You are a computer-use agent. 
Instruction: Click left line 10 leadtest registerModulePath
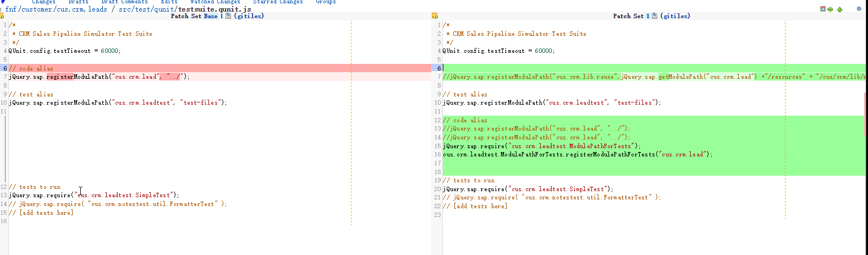(118, 102)
